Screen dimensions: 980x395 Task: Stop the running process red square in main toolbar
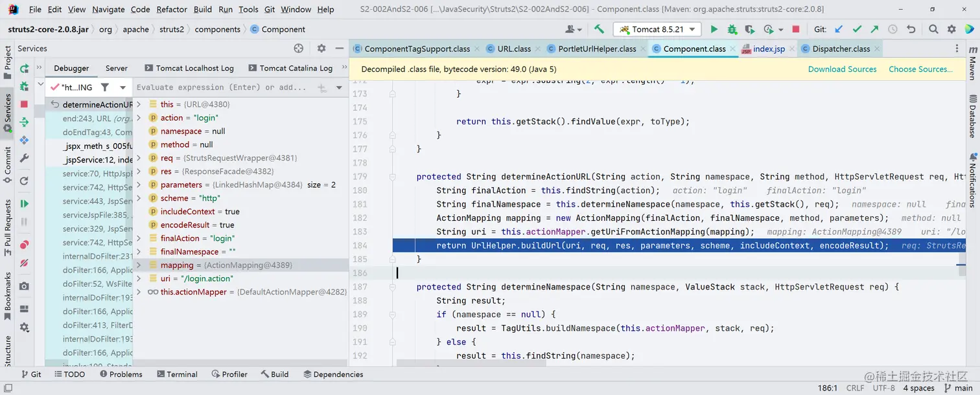(796, 29)
